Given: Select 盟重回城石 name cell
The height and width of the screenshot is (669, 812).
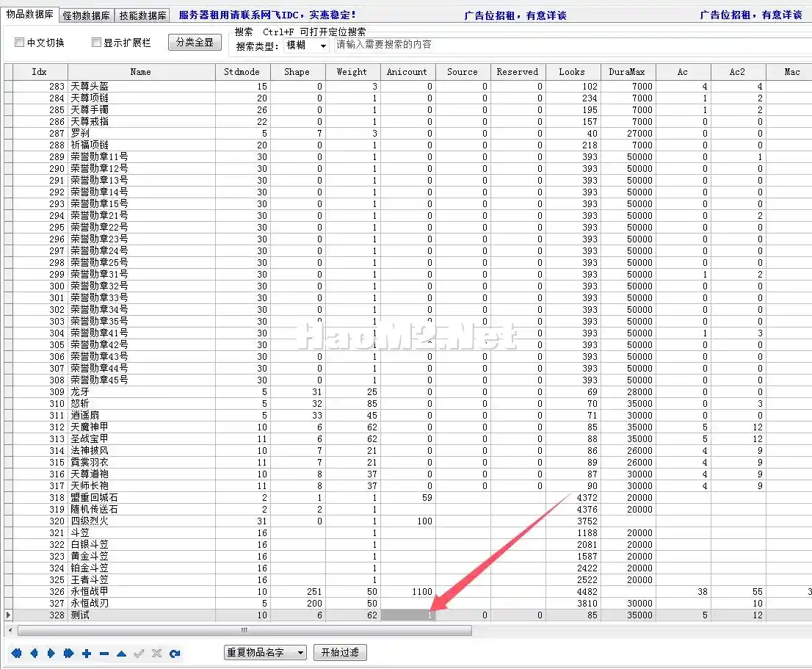Looking at the screenshot, I should tap(142, 498).
